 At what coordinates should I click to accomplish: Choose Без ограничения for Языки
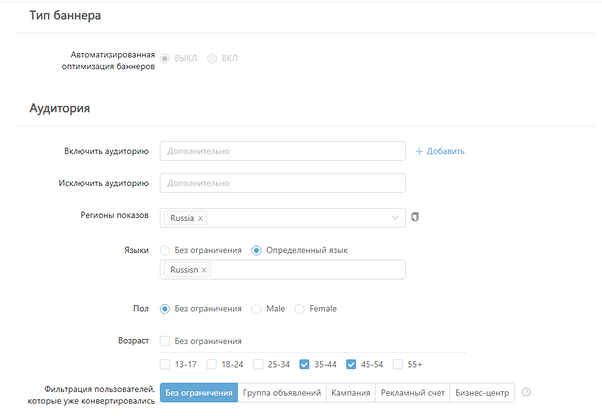165,251
